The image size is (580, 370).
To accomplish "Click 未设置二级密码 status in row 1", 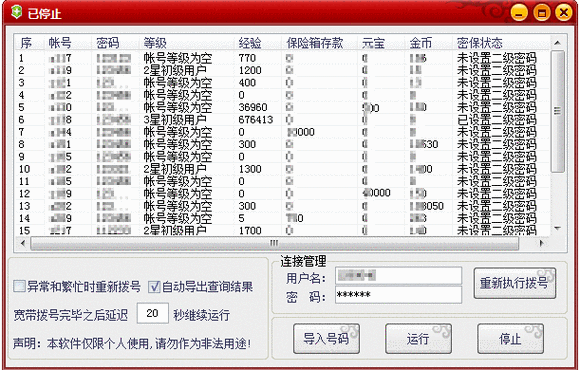I will pos(496,58).
